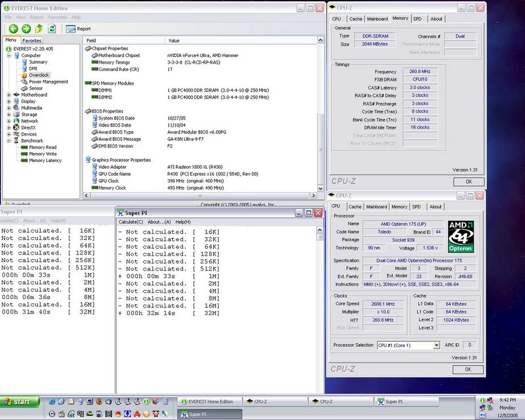
Task: Open Calculate menu in Super PI
Action: [131, 222]
